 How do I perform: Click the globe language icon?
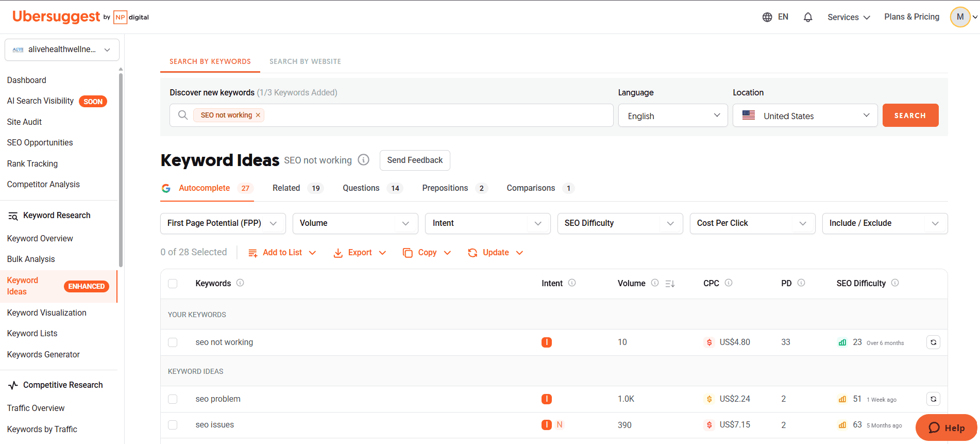click(x=767, y=17)
